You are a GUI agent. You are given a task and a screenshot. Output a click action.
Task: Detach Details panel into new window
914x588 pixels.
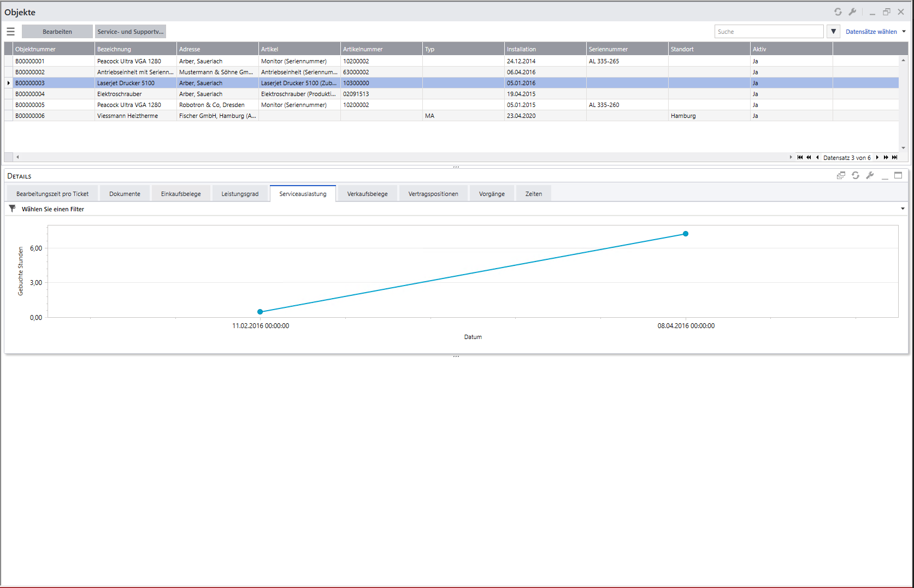coord(841,175)
